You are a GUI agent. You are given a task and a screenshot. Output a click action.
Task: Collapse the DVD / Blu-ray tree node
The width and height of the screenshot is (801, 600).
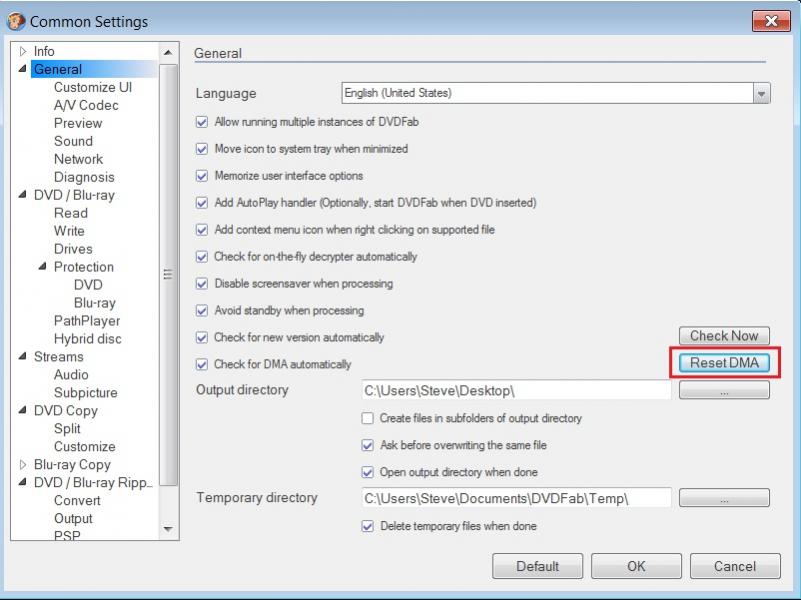22,195
